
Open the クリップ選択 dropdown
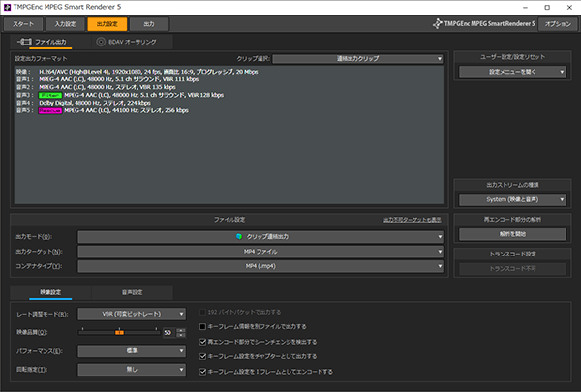coord(358,58)
